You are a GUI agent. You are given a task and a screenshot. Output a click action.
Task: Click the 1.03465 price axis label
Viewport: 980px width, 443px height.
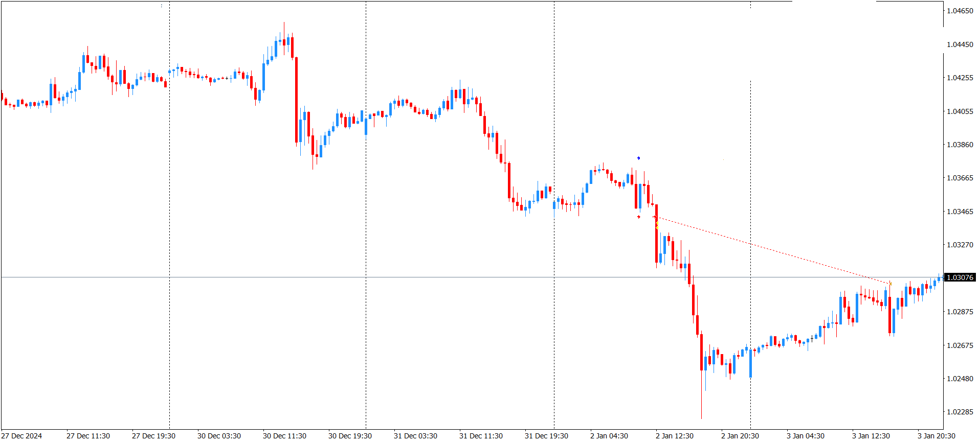[960, 212]
